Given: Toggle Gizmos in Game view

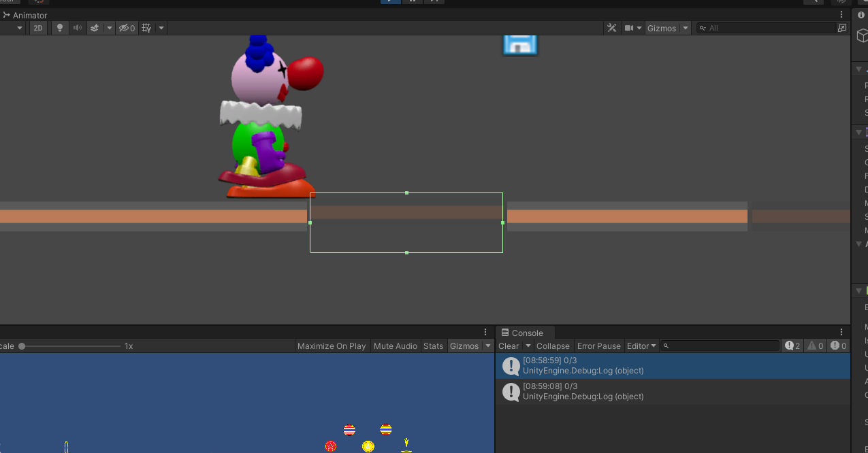Looking at the screenshot, I should (x=464, y=346).
